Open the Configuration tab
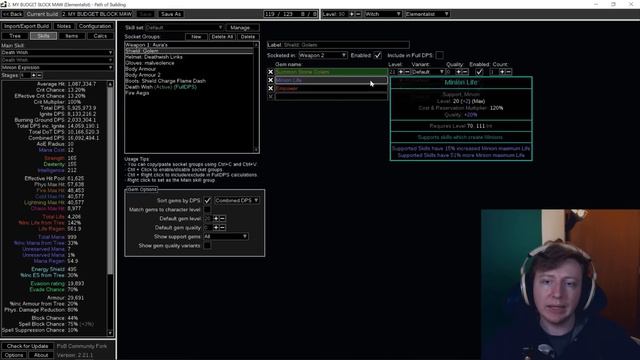640x360 pixels. tap(95, 26)
